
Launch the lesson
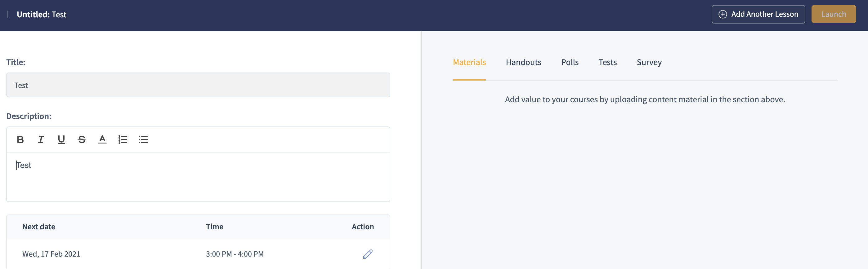pos(833,14)
